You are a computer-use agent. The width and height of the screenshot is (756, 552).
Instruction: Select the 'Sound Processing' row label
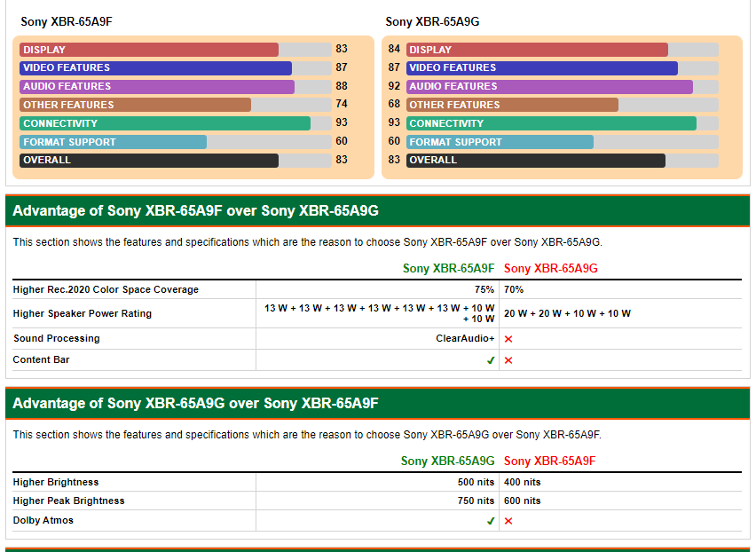[57, 338]
